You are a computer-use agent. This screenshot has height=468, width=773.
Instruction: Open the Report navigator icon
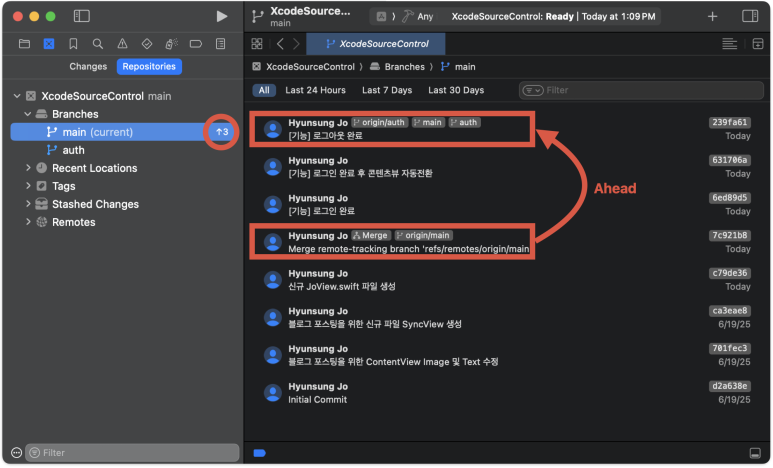pos(220,44)
